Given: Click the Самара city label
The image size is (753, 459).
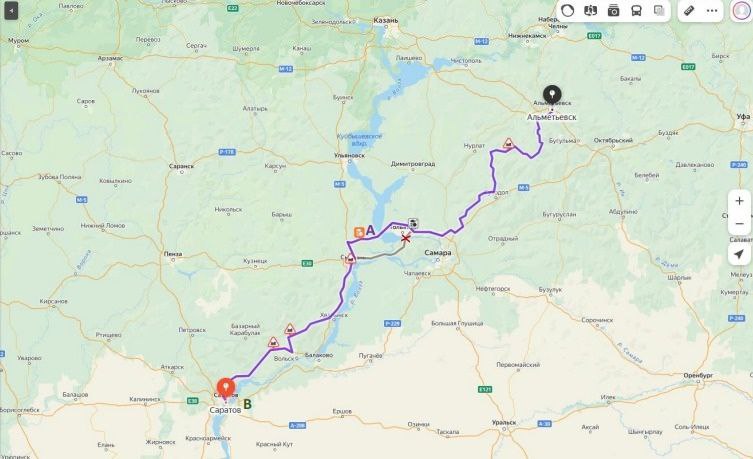Looking at the screenshot, I should coord(437,253).
